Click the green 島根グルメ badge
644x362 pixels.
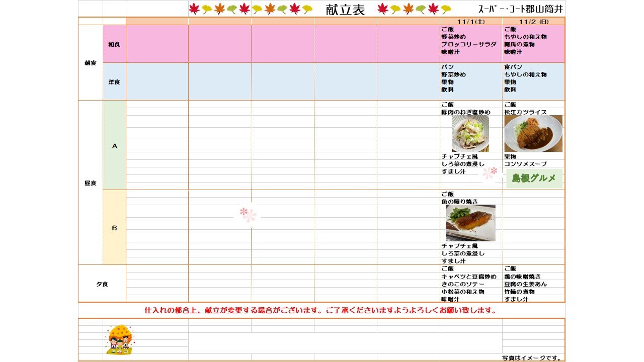(x=534, y=178)
